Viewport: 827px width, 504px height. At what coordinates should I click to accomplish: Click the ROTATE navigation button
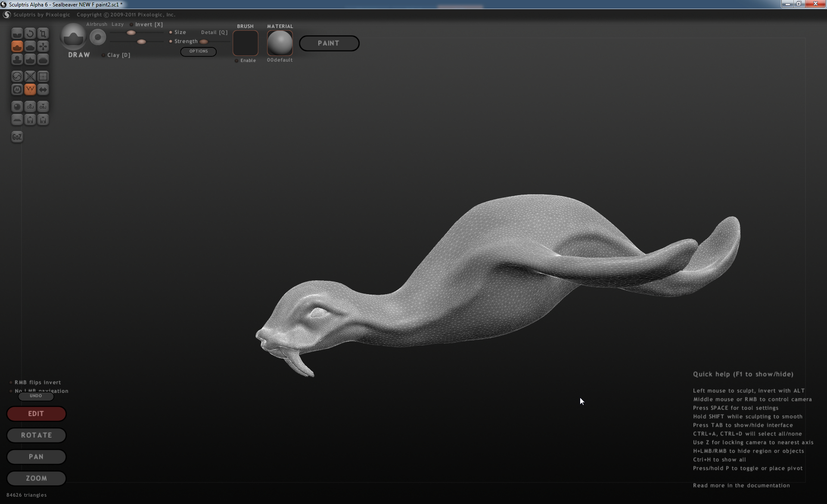(36, 435)
